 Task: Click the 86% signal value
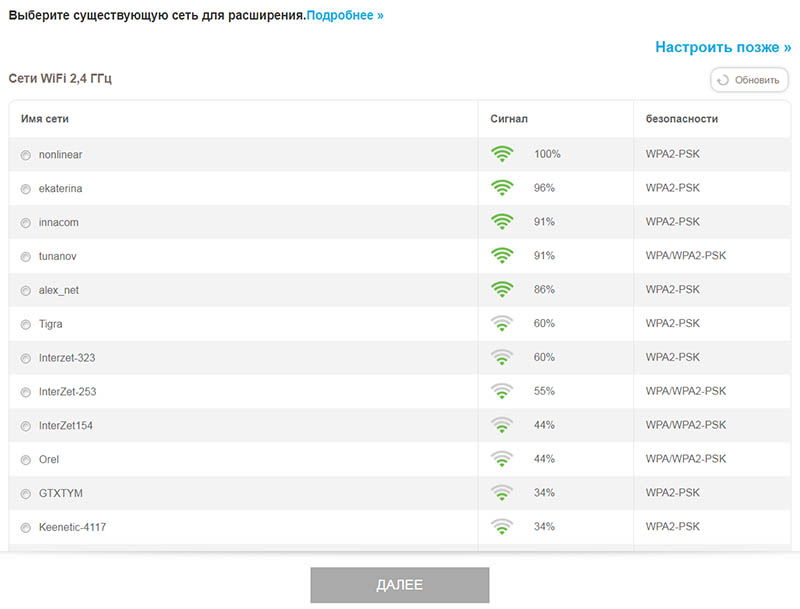(544, 289)
